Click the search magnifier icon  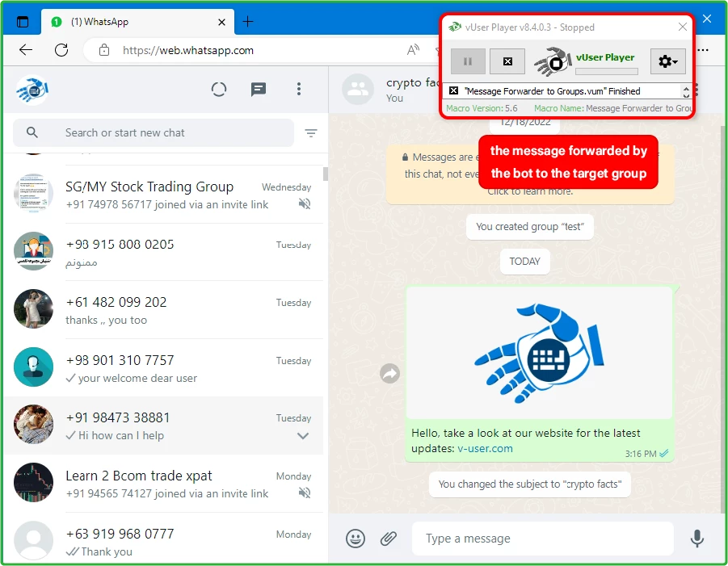point(32,132)
